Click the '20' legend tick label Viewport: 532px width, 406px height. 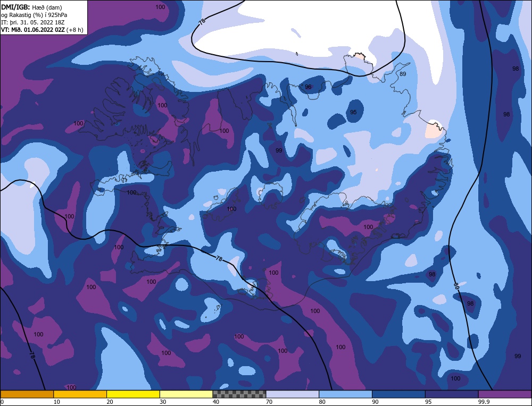click(110, 402)
